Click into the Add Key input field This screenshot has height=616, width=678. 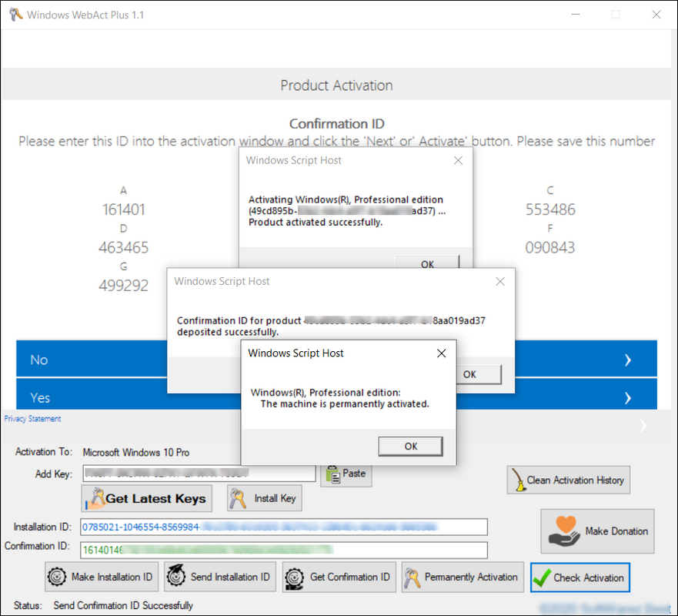199,473
